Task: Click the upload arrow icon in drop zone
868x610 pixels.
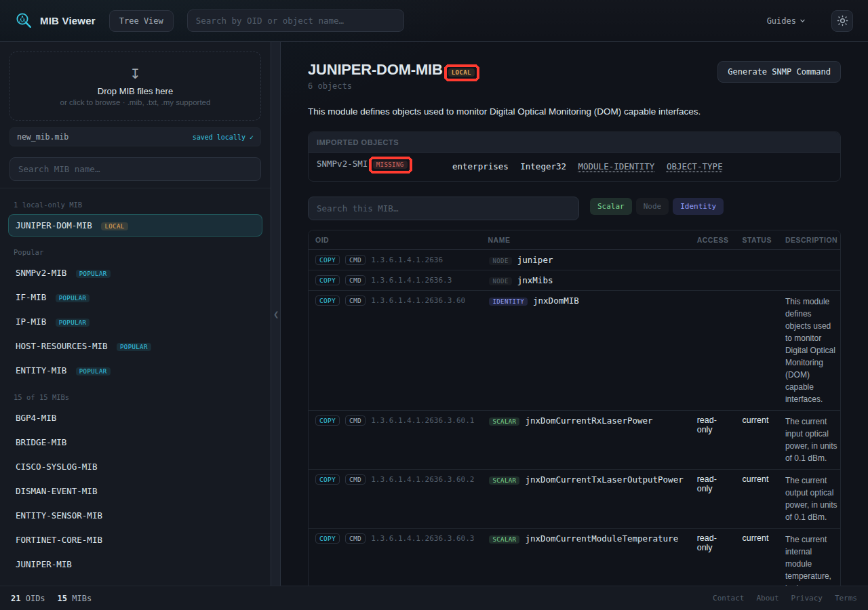Action: (x=135, y=73)
